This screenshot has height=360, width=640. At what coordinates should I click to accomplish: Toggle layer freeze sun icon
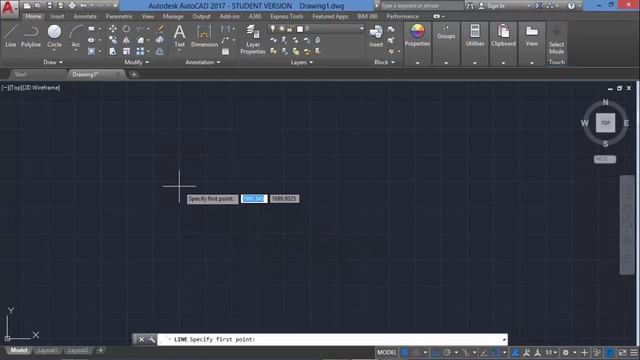coord(282,29)
